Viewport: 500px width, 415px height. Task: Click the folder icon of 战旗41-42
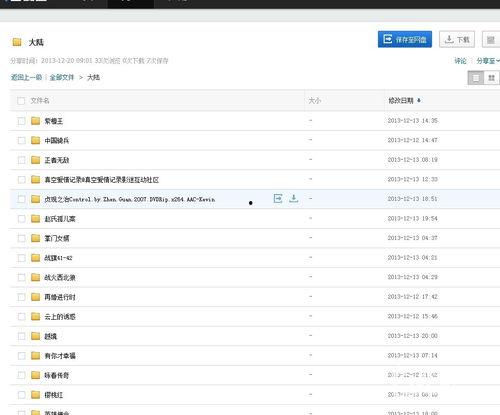36,258
